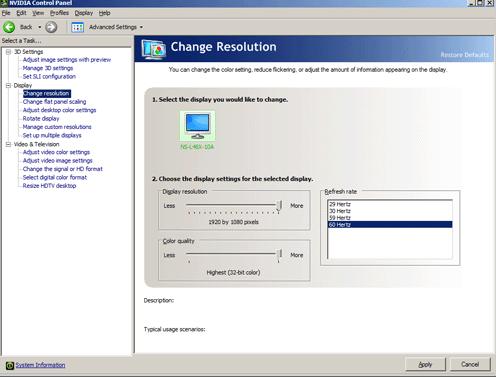
Task: Select 60 Hertz refresh rate
Action: pos(390,225)
